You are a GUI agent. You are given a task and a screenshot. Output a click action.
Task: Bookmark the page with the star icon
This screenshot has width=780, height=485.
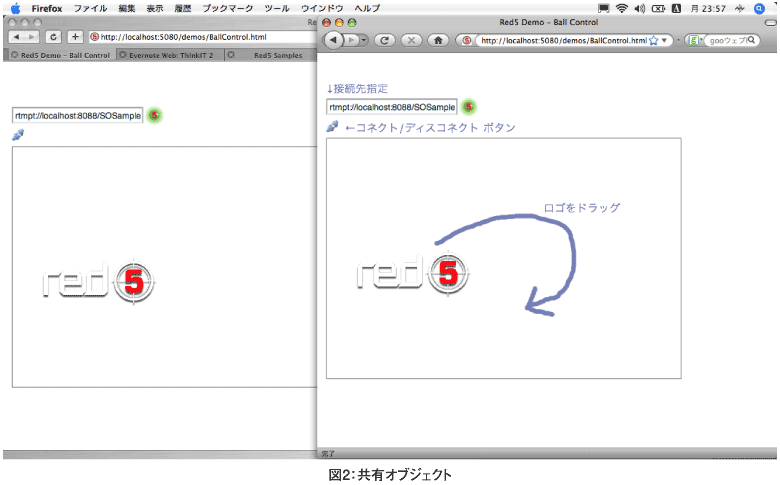(654, 40)
